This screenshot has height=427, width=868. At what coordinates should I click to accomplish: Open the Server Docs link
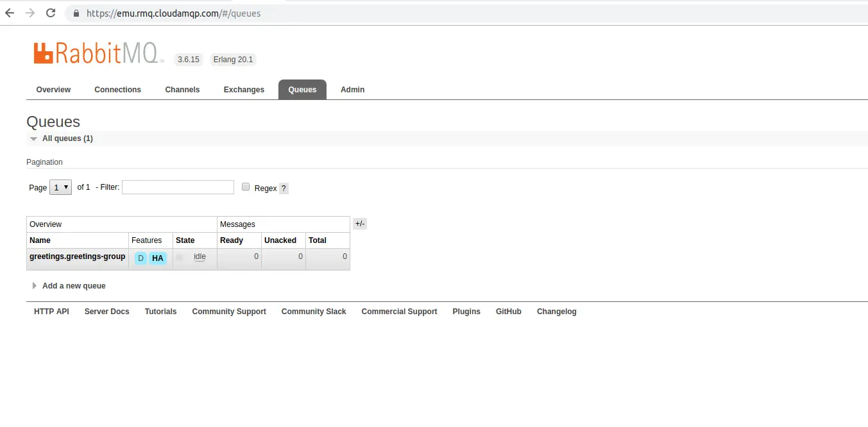[106, 312]
